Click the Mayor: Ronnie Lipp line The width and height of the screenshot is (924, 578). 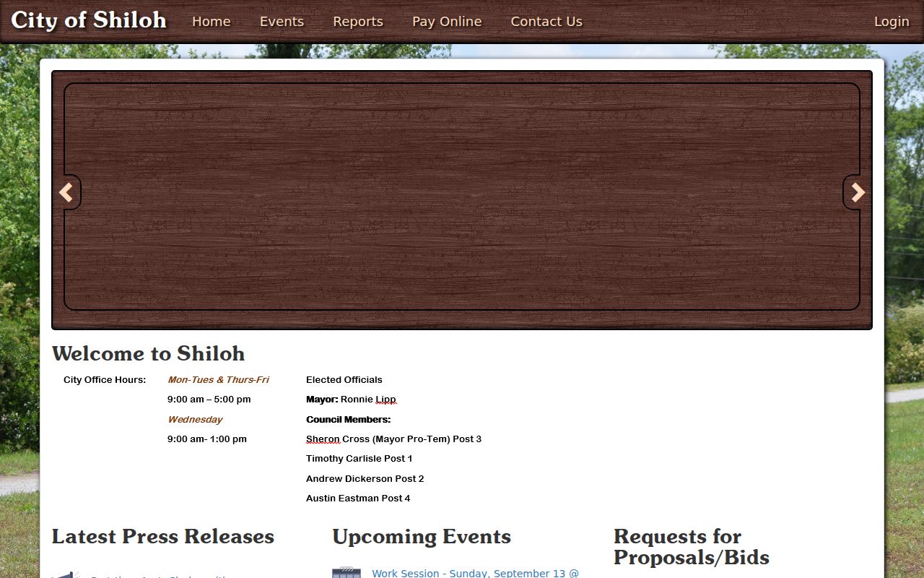351,399
